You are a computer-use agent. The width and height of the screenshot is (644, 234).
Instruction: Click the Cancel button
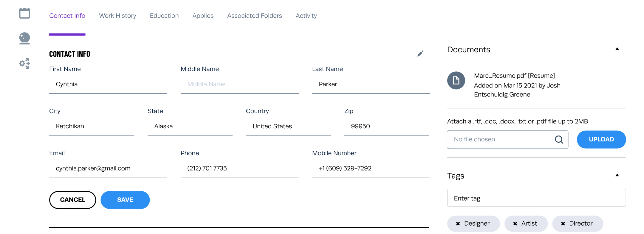[72, 200]
